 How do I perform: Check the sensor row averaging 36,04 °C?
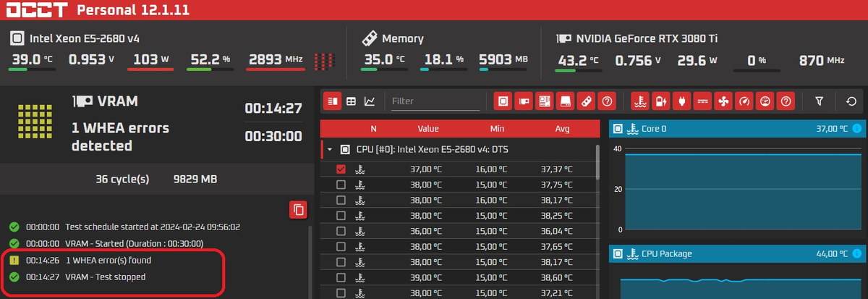pos(341,231)
